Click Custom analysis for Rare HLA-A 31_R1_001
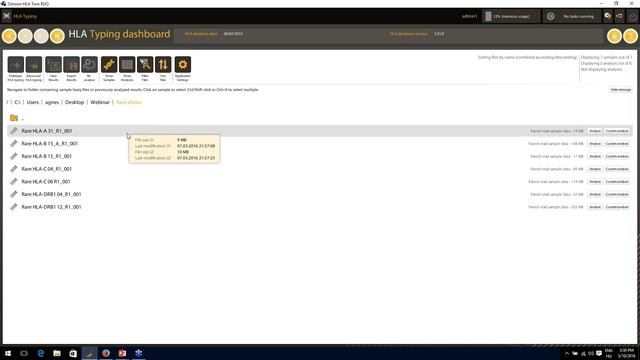The height and width of the screenshot is (360, 640). [617, 131]
